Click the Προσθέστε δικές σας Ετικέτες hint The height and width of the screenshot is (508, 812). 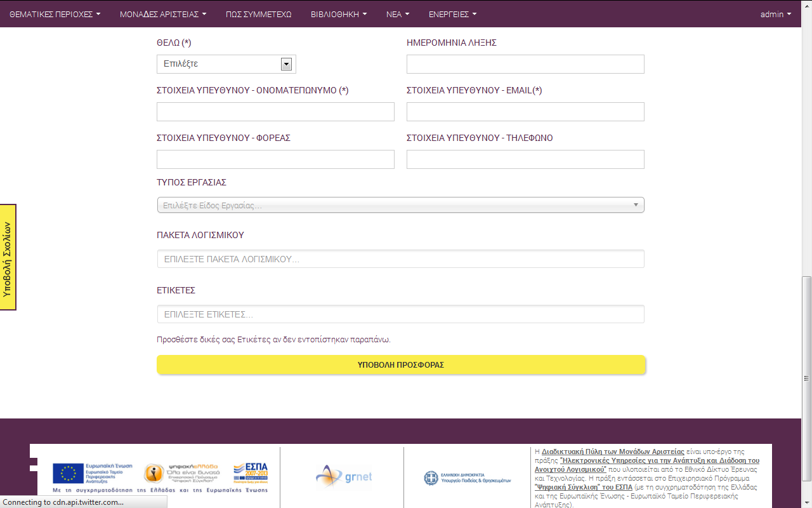[x=273, y=340]
